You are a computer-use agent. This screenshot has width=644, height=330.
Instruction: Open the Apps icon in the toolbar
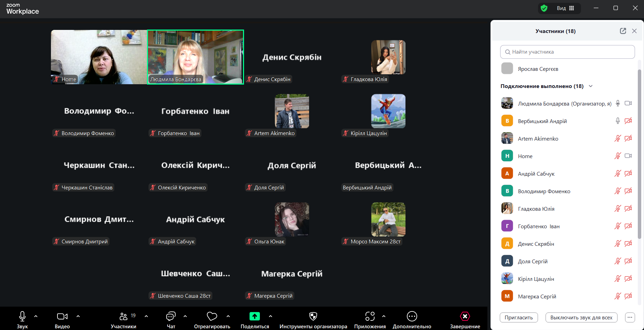tap(370, 316)
